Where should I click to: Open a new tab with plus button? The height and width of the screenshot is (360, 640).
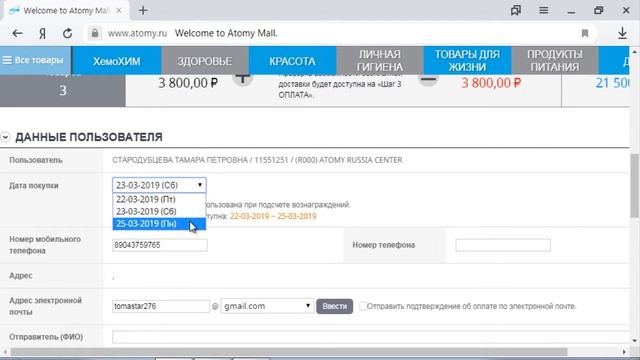click(x=143, y=11)
